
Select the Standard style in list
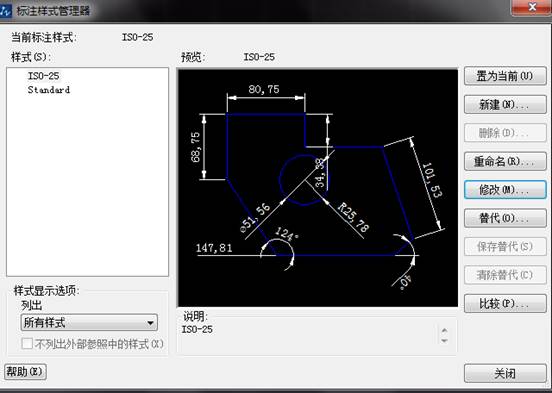click(49, 90)
